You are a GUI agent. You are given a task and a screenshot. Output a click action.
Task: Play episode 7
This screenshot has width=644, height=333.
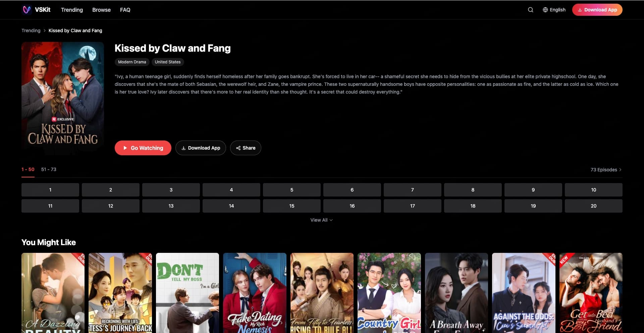point(413,190)
